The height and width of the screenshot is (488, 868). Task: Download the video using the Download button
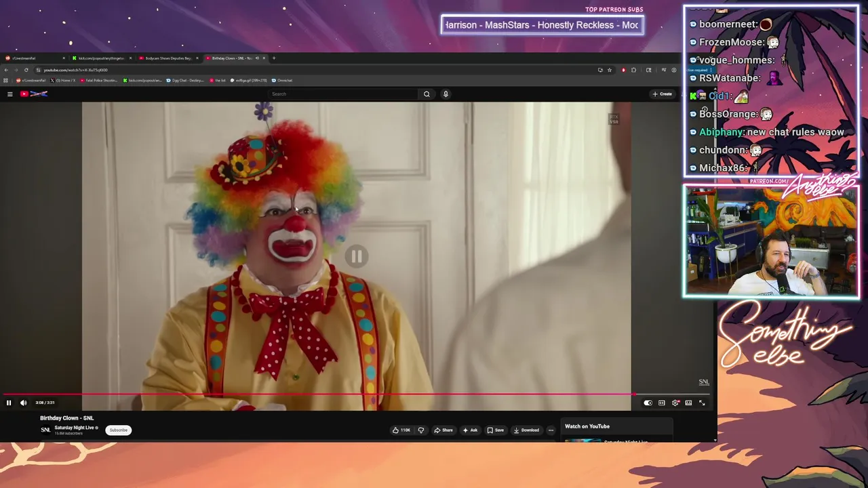click(526, 430)
